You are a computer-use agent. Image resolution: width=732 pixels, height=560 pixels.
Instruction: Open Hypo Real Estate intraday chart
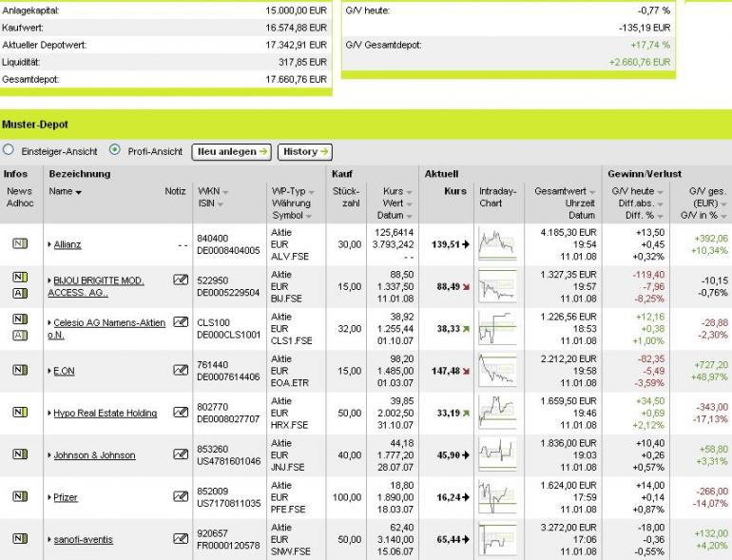point(497,413)
